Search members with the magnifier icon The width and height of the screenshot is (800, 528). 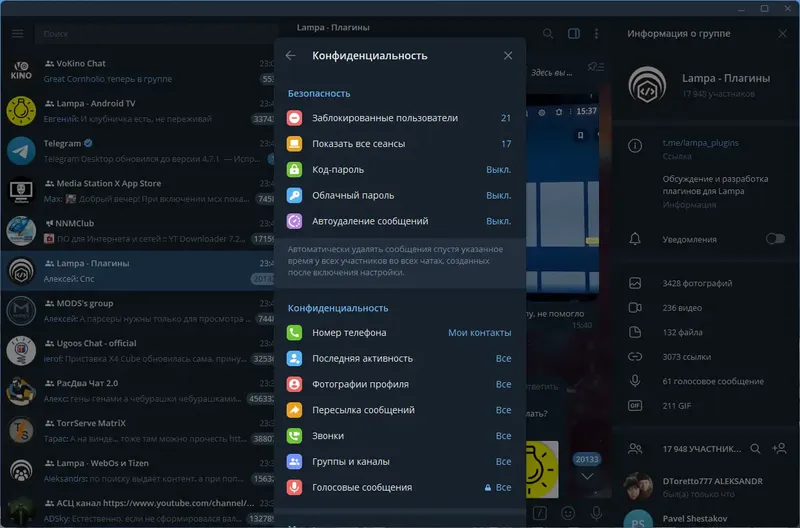pos(755,449)
